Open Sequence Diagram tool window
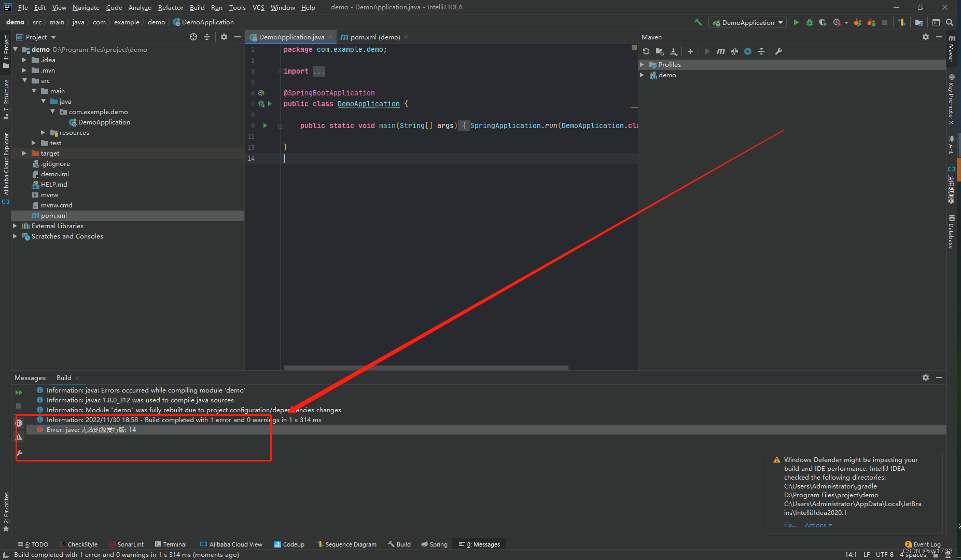961x560 pixels. [346, 544]
